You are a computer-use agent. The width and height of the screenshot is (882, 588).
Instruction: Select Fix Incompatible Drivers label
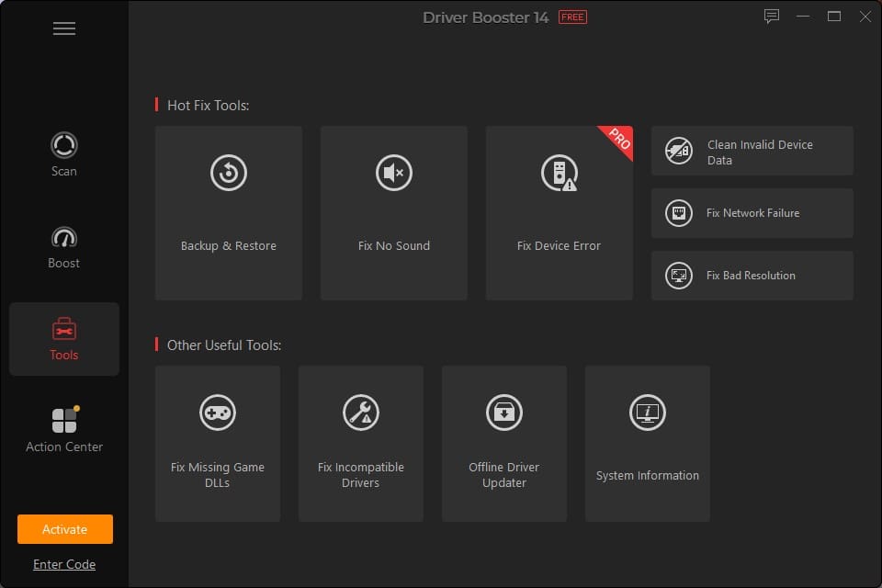(x=360, y=475)
